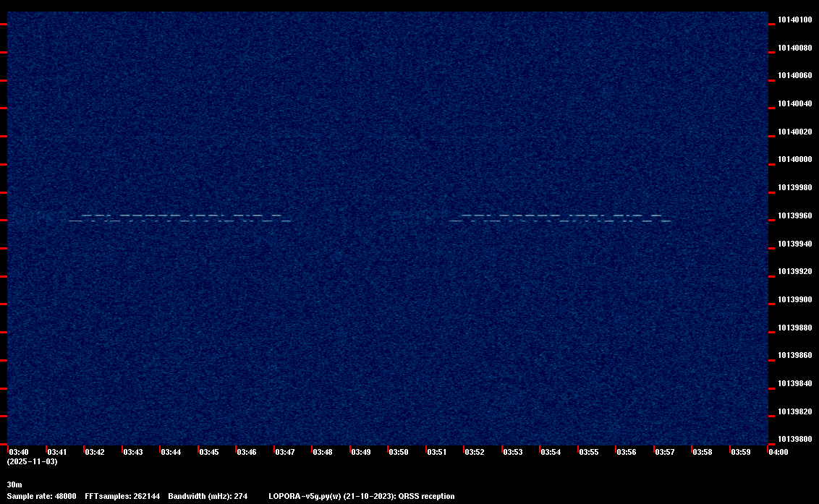Click the 10139920 frequency label
Viewport: 819px width, 504px height.
tap(795, 272)
